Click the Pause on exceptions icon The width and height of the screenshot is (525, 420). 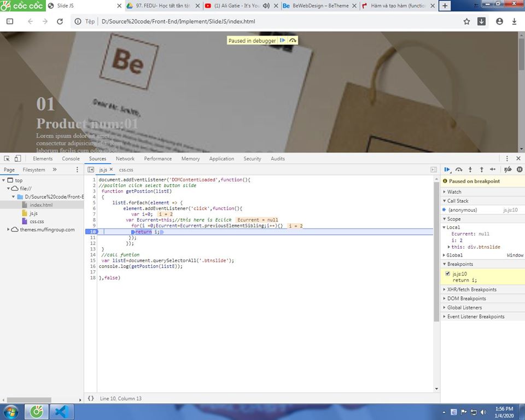coord(518,170)
